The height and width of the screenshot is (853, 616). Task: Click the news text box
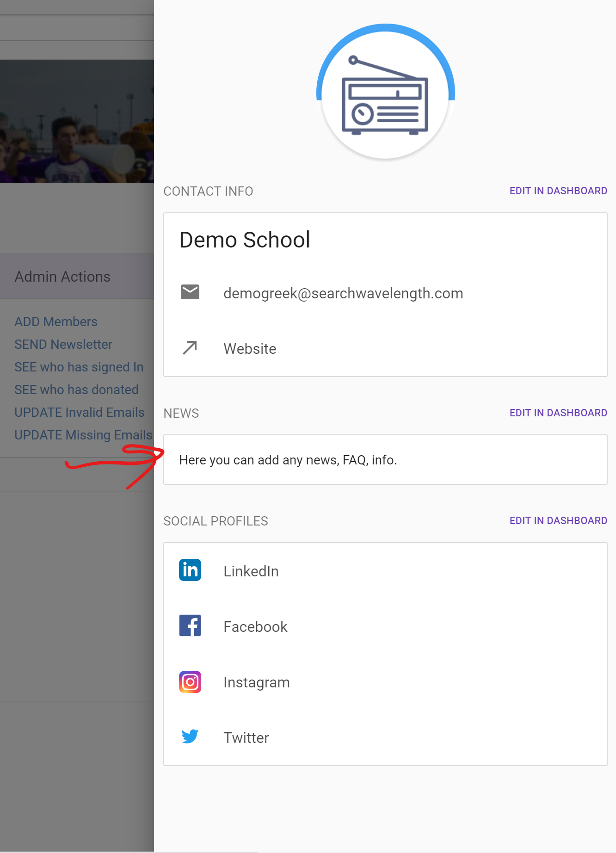click(385, 460)
